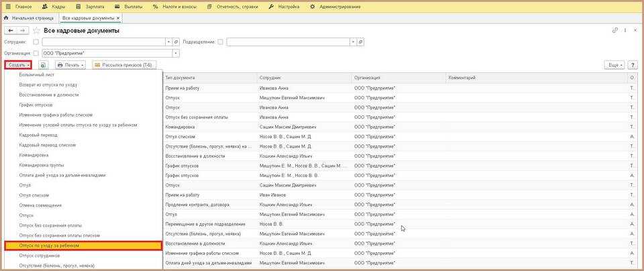The image size is (644, 271).
Task: Select Больничный лист from the menu
Action: [x=83, y=74]
